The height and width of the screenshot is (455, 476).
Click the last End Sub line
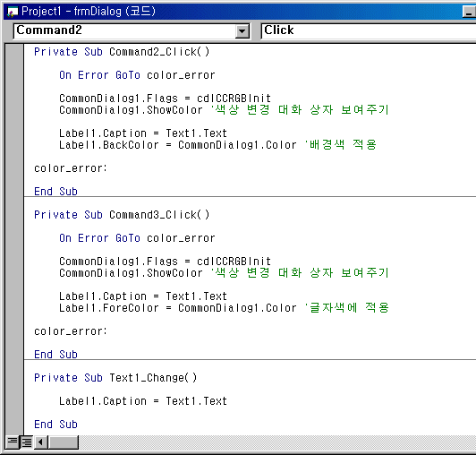(x=55, y=425)
